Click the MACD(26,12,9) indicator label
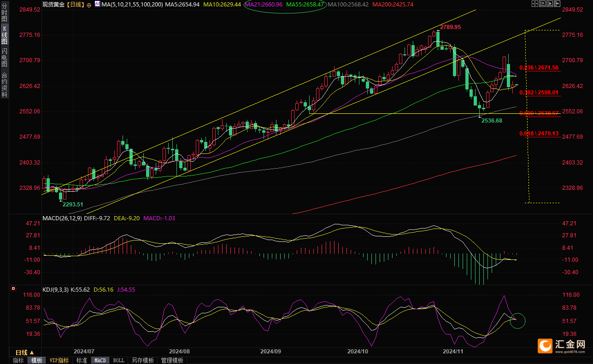 pyautogui.click(x=62, y=218)
